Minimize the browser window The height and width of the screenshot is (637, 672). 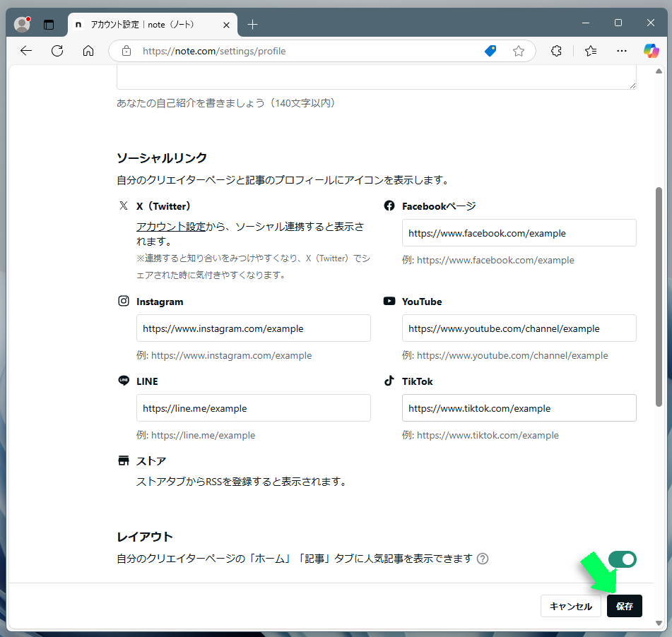[586, 23]
